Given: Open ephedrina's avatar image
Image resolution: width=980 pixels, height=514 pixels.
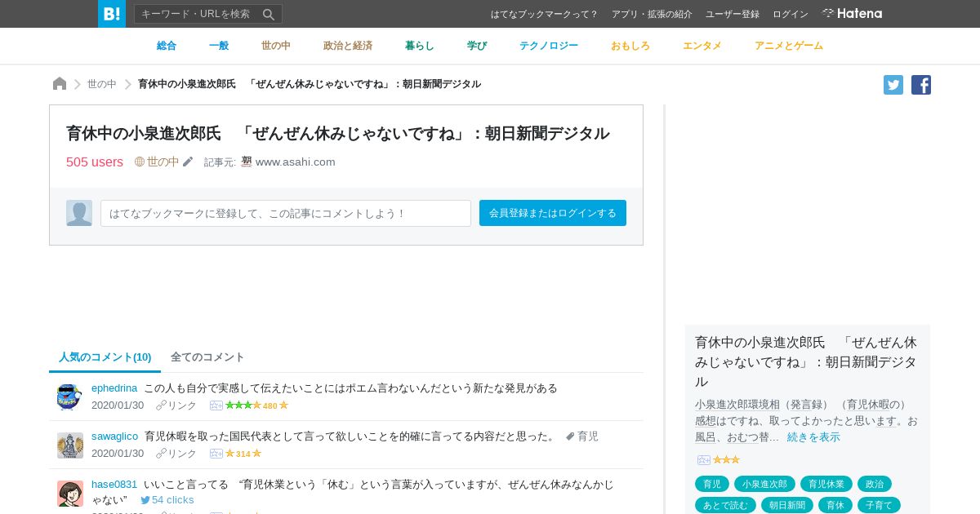Looking at the screenshot, I should tap(70, 397).
